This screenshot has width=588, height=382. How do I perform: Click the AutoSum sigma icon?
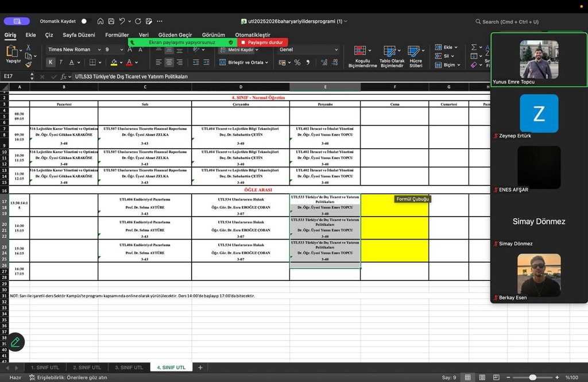tap(474, 47)
